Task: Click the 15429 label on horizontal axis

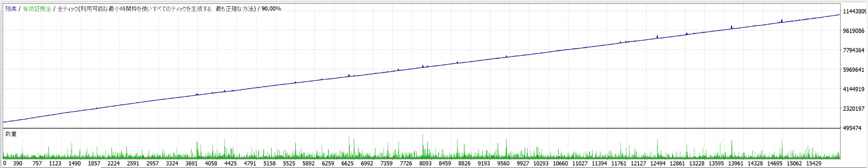Action: pyautogui.click(x=813, y=163)
